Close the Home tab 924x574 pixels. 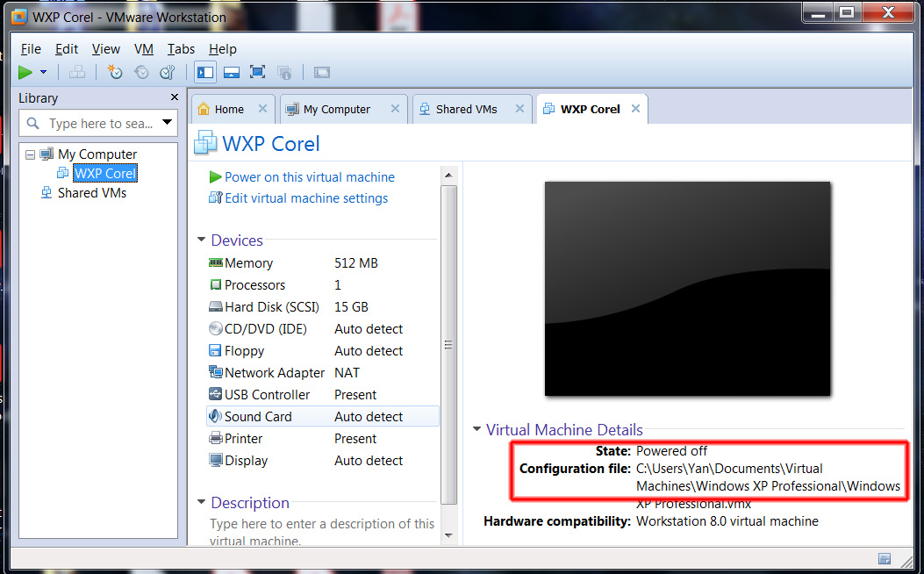(x=263, y=109)
